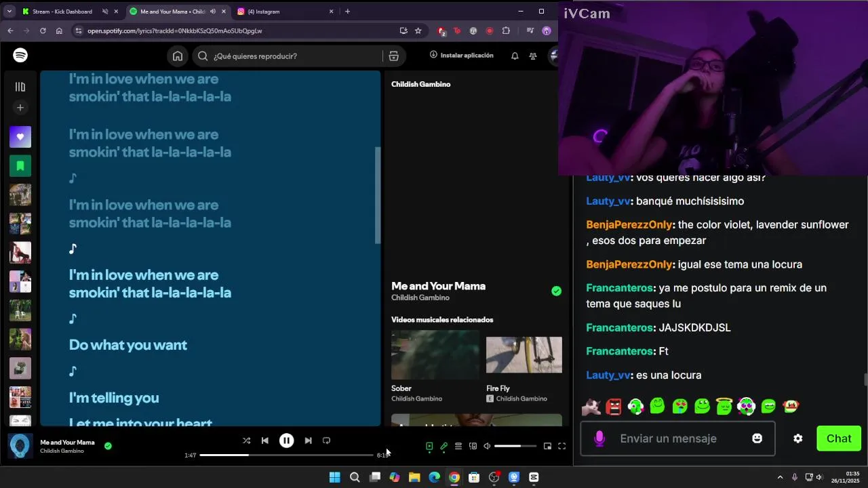Bookmark this page with the star icon
This screenshot has width=868, height=488.
(418, 30)
